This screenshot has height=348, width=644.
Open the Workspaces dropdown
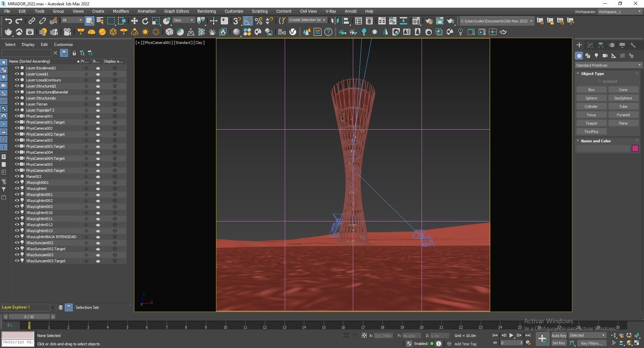(x=620, y=12)
